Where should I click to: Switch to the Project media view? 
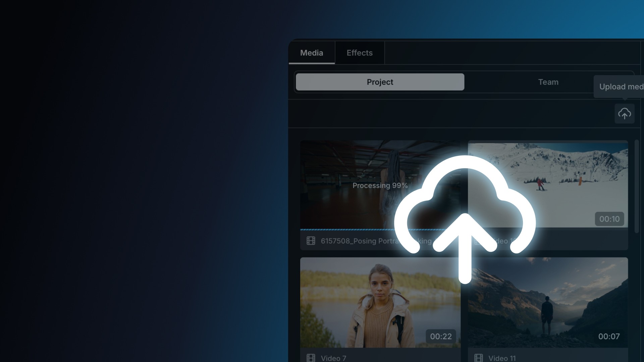[380, 82]
